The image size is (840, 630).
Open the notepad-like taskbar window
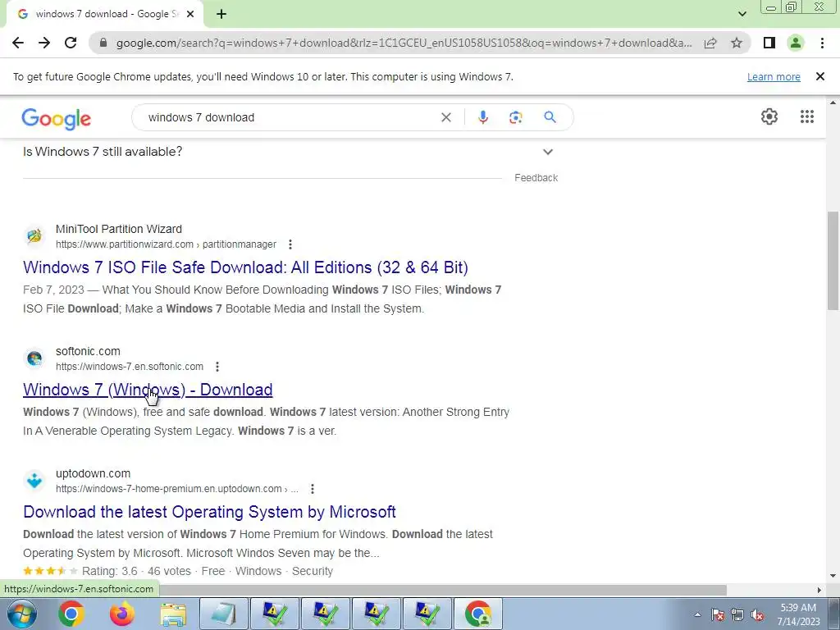(x=224, y=614)
